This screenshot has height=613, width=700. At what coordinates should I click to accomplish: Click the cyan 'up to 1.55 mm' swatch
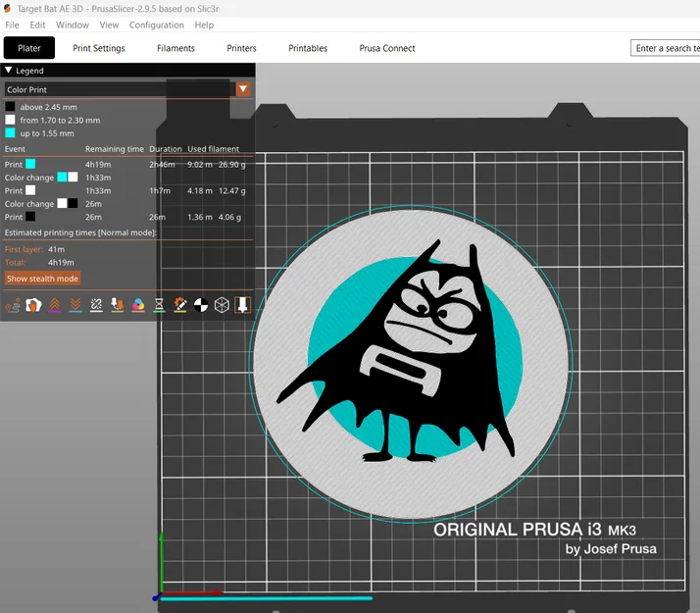click(x=10, y=133)
